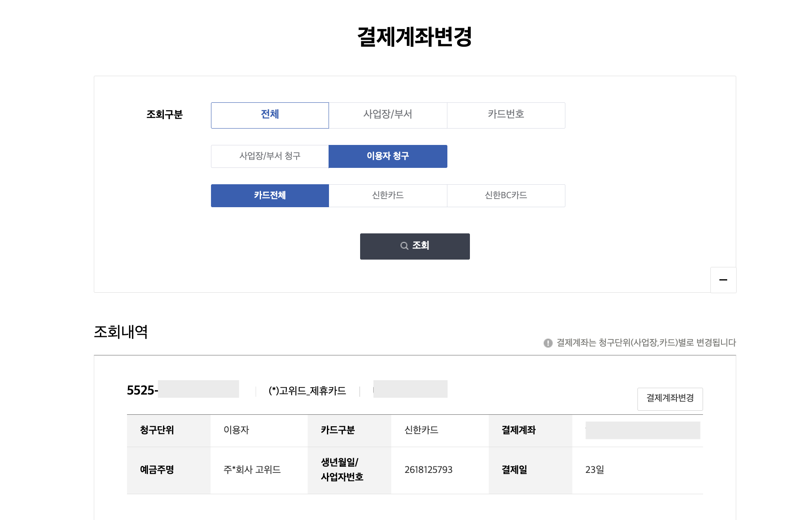
Task: Collapse the search panel with minus icon
Action: 723,280
